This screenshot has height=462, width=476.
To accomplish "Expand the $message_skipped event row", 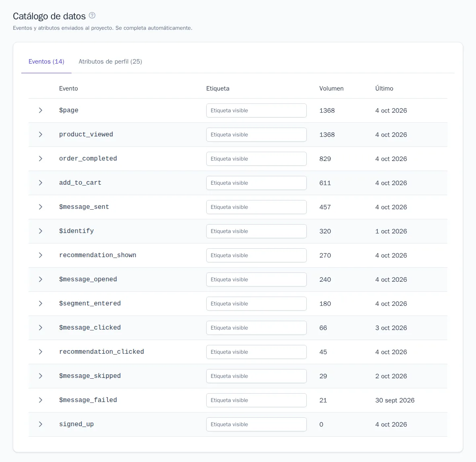I will 40,376.
